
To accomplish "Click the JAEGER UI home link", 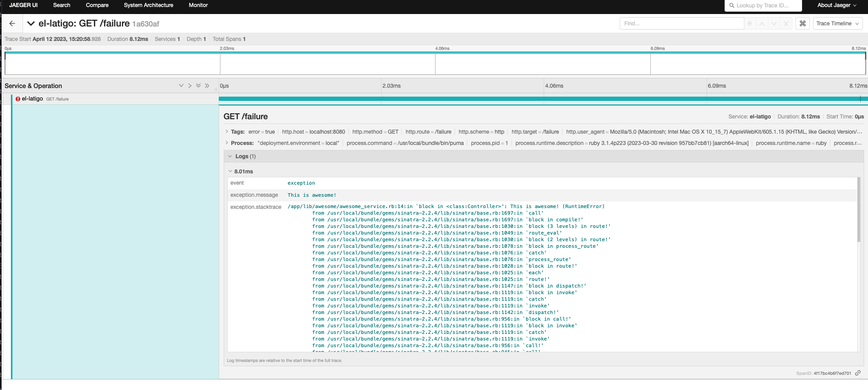I will tap(23, 5).
